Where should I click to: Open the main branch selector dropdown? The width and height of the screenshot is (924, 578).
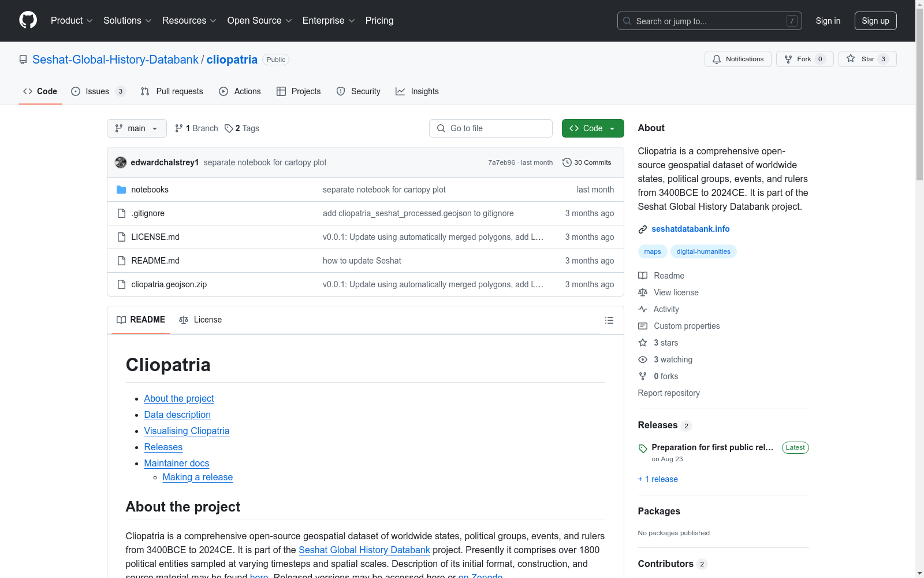(137, 128)
